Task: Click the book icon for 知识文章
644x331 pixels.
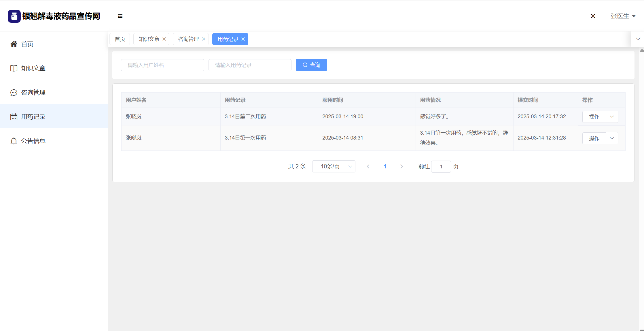Action: tap(14, 68)
